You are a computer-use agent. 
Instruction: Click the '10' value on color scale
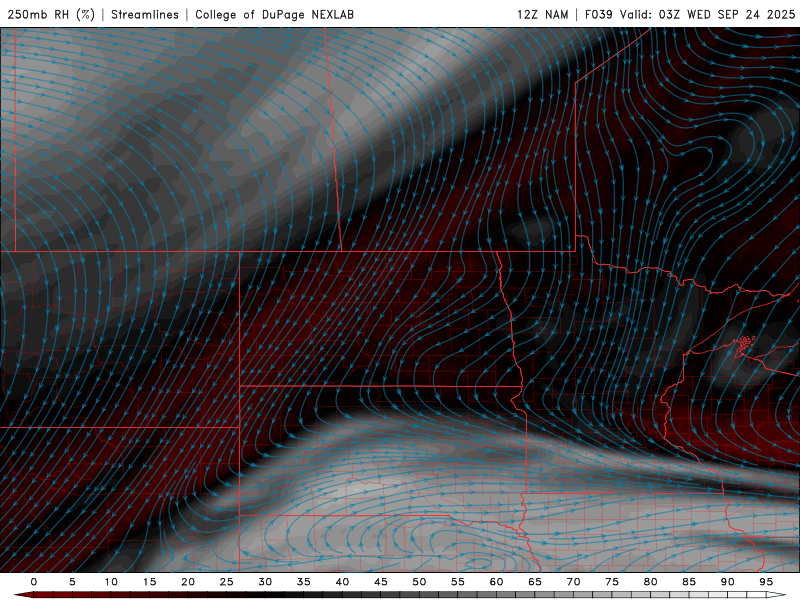[111, 582]
